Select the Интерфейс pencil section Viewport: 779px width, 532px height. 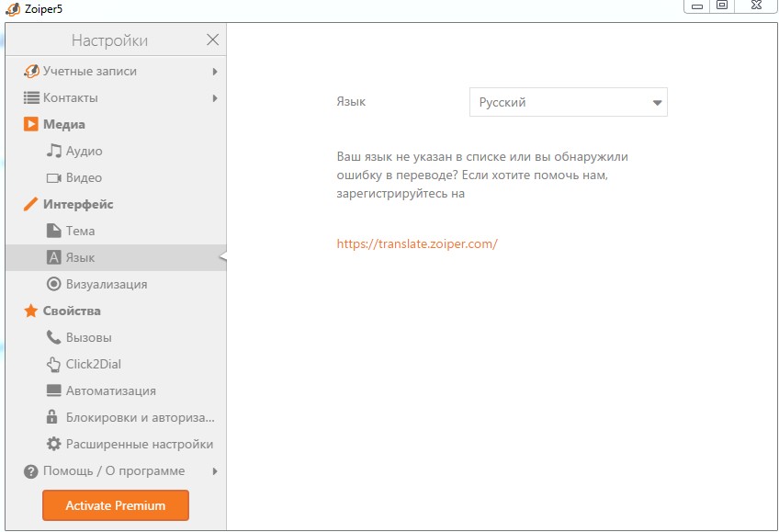(x=116, y=204)
